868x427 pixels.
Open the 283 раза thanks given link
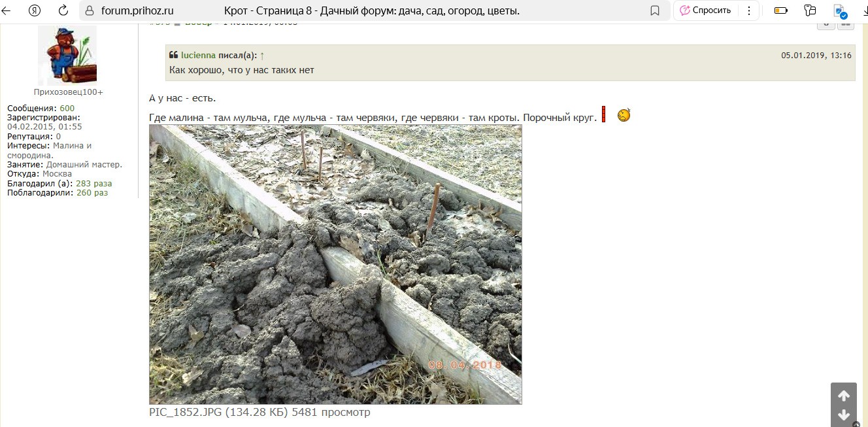point(93,184)
